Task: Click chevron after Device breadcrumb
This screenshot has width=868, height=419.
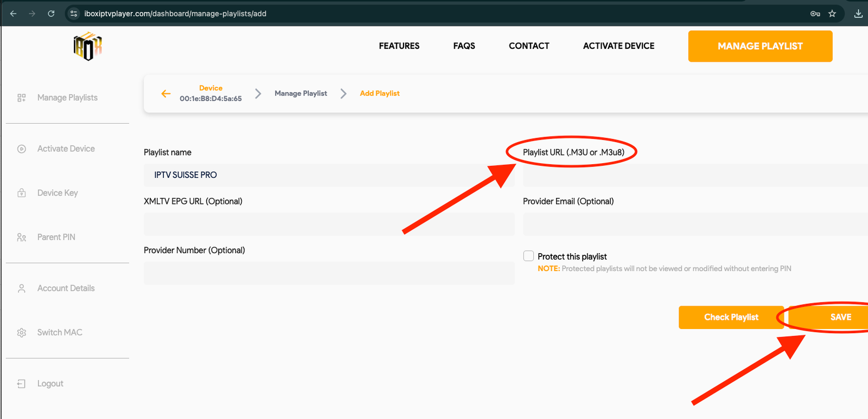Action: (x=258, y=94)
